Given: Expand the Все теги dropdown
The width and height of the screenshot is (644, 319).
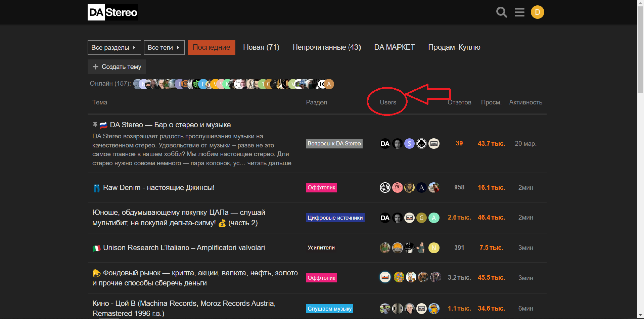Looking at the screenshot, I should click(x=164, y=48).
